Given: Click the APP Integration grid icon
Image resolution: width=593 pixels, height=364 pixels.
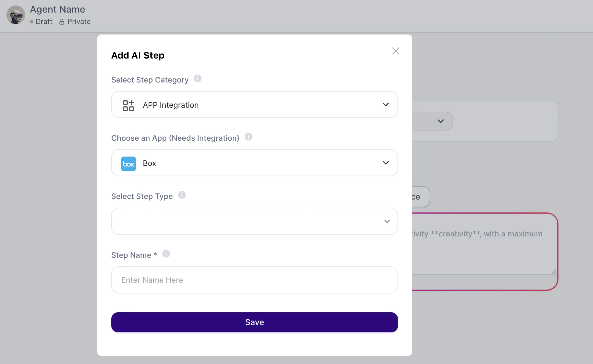Looking at the screenshot, I should 128,105.
